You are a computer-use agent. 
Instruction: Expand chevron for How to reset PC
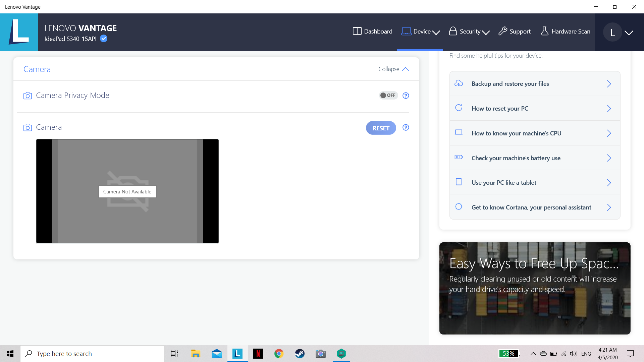click(609, 109)
